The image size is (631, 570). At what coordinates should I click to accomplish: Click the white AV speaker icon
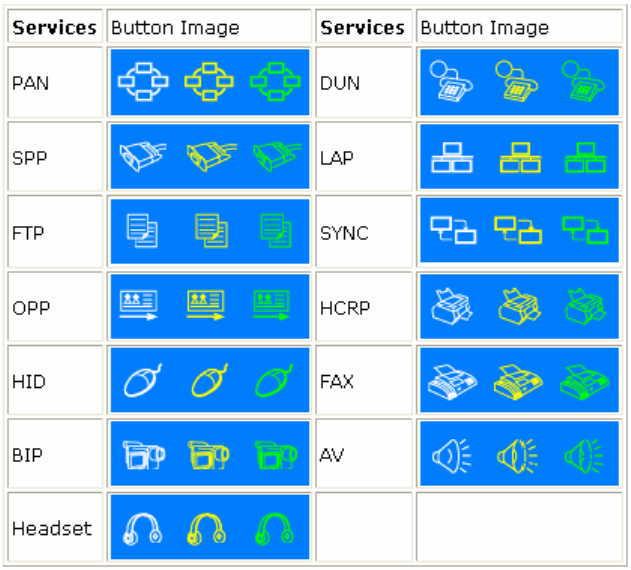[450, 455]
